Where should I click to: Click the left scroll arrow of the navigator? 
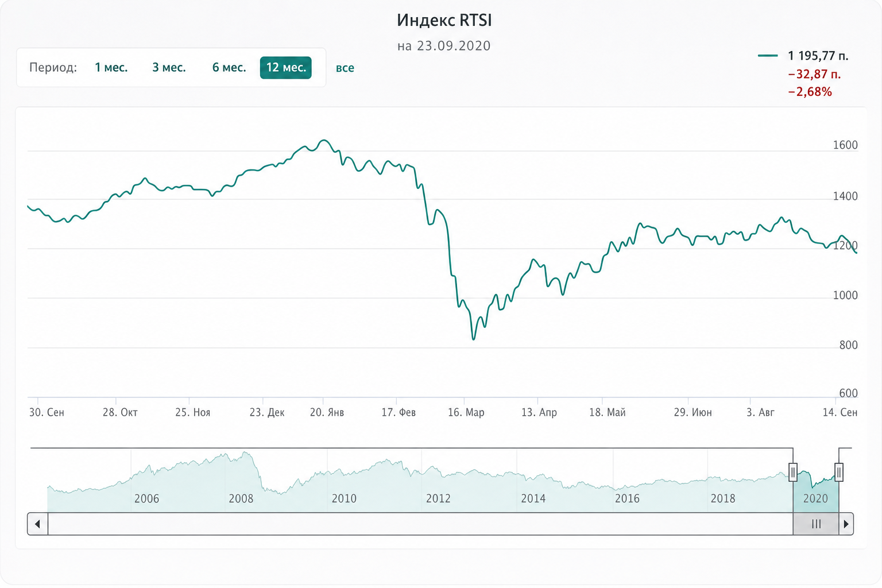38,524
